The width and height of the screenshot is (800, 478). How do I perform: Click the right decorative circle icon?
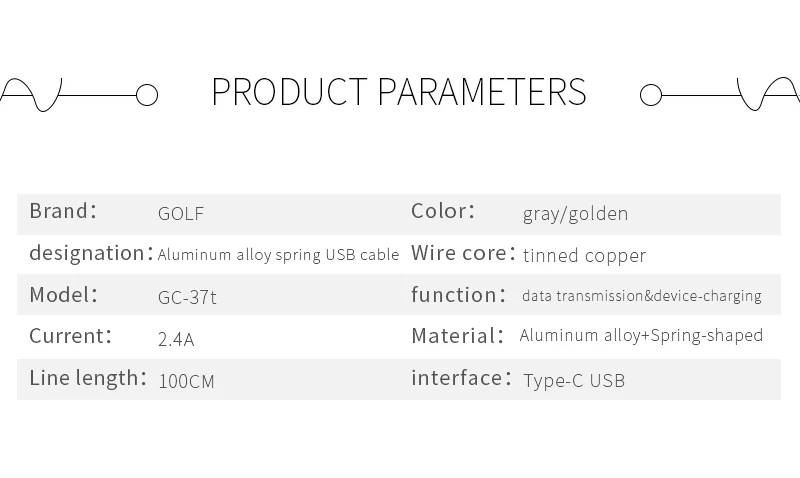(651, 95)
